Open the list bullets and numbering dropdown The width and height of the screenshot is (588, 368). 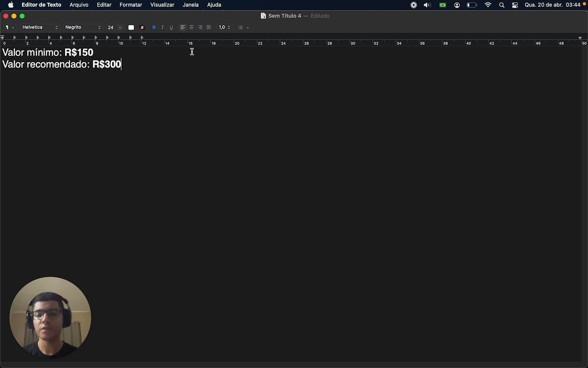[x=243, y=27]
